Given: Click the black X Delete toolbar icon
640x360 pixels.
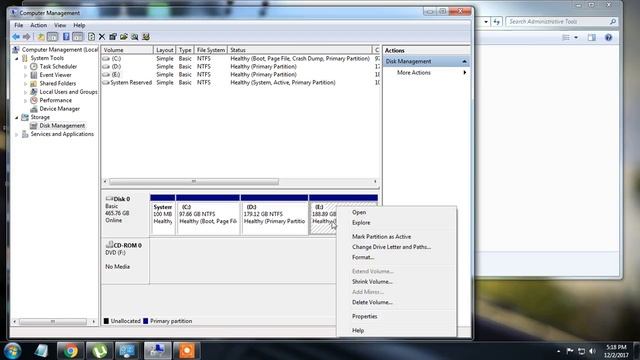Looking at the screenshot, I should 102,37.
